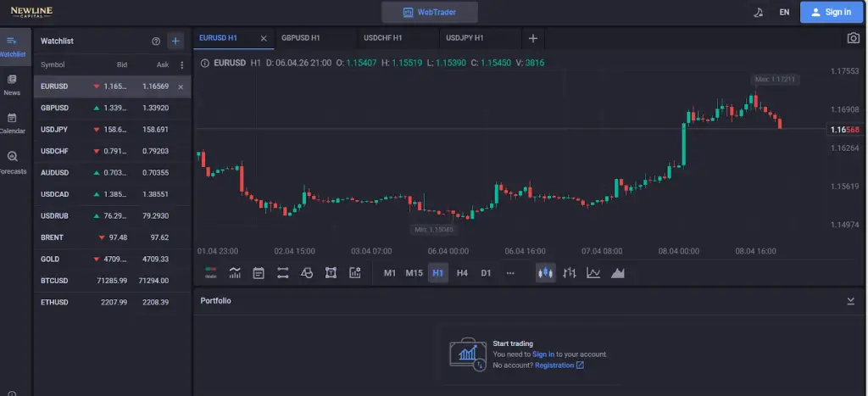Sort watchlist by Bid column header

(122, 64)
